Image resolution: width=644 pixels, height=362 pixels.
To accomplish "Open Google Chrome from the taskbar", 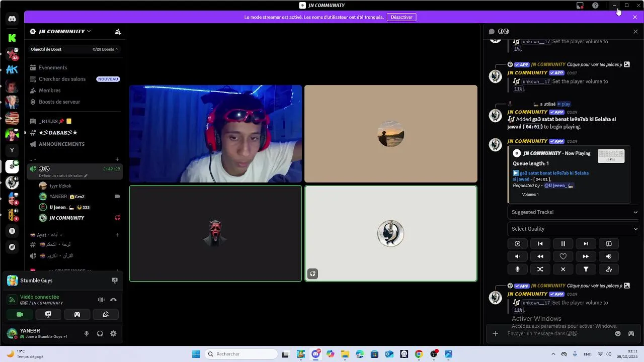I will (419, 354).
